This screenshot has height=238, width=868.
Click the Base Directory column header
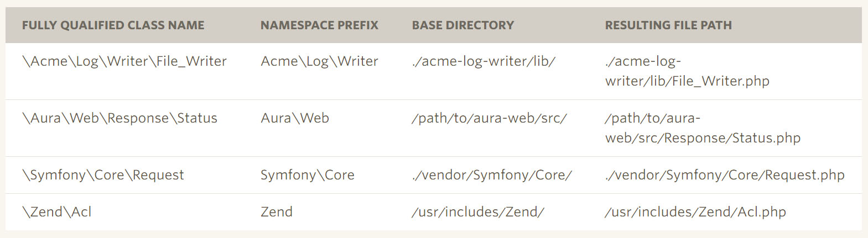[x=462, y=25]
